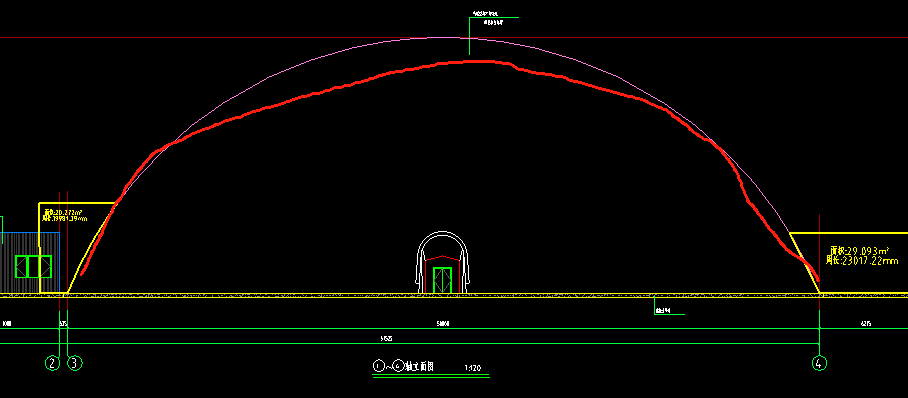Image resolution: width=908 pixels, height=398 pixels.
Task: Select the 29.093m² area annotation text
Action: point(860,251)
